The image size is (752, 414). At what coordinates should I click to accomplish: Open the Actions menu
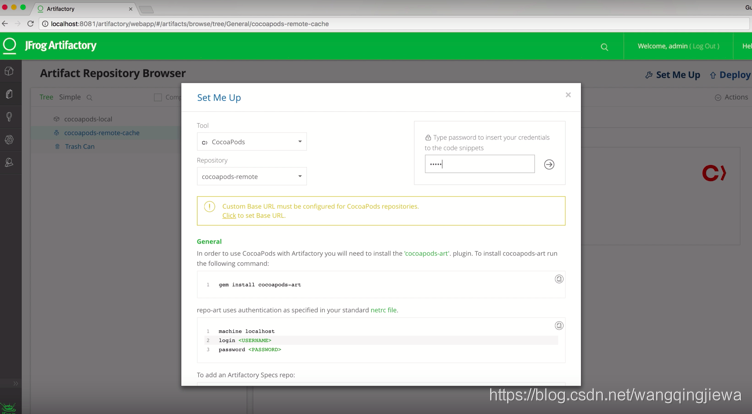pos(731,97)
